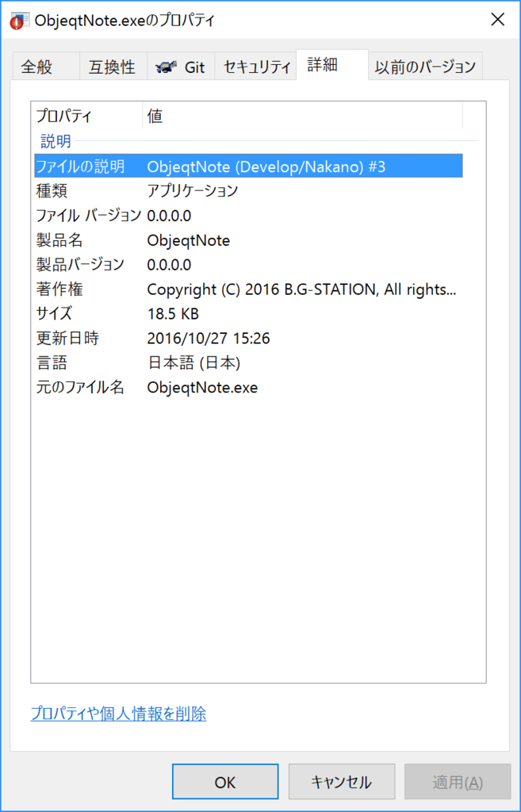This screenshot has height=812, width=521.
Task: Open the プロパティや個人情報を削除 link
Action: point(119,714)
